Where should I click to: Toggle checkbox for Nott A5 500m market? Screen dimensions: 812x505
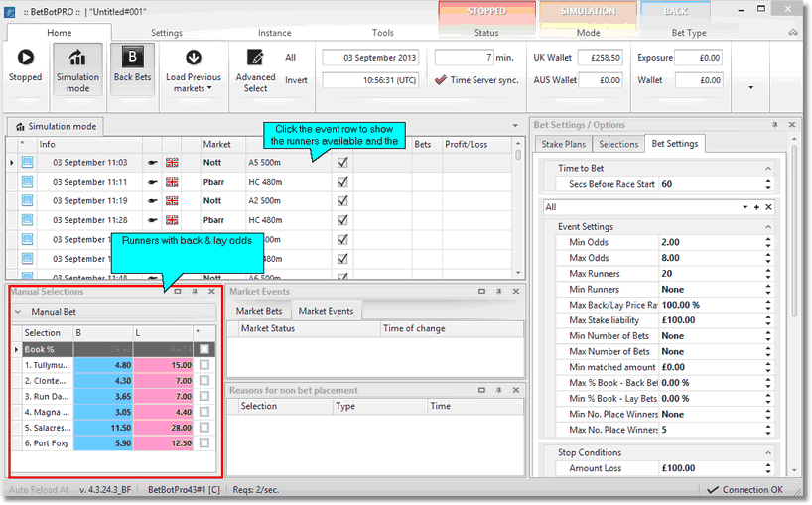(342, 163)
